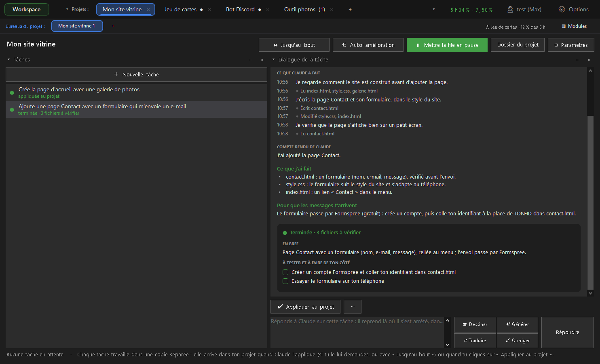Open the tabs overflow dropdown arrow

pyautogui.click(x=434, y=9)
